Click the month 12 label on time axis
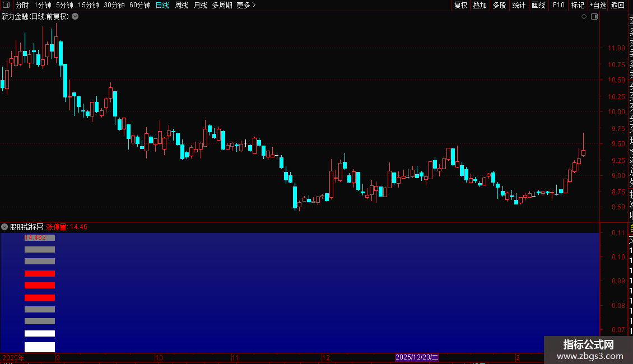Image resolution: width=633 pixels, height=364 pixels. point(326,357)
